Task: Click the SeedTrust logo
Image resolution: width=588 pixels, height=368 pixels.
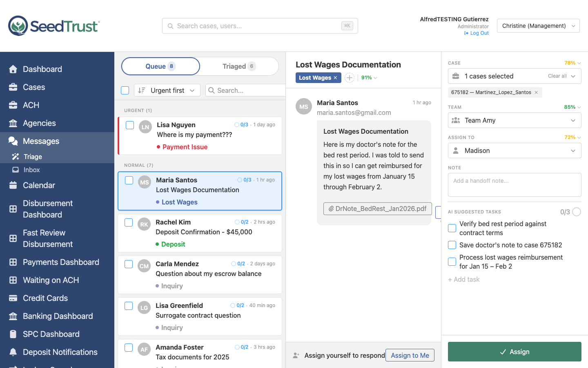Action: click(54, 26)
